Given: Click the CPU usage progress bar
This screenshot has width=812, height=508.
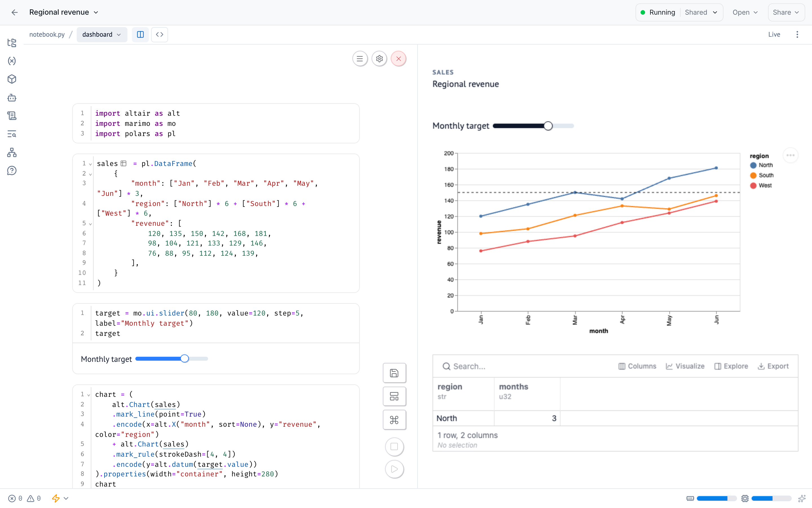Looking at the screenshot, I should pyautogui.click(x=771, y=498).
